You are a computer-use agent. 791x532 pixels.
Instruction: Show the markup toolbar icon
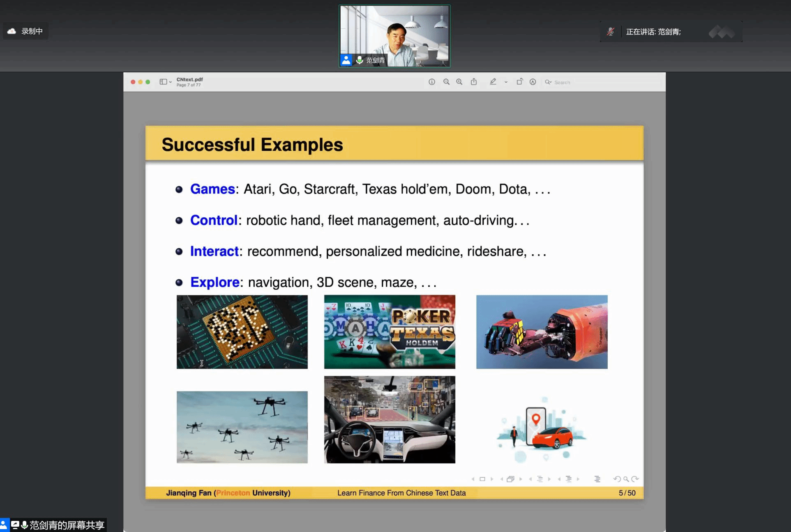pos(533,82)
